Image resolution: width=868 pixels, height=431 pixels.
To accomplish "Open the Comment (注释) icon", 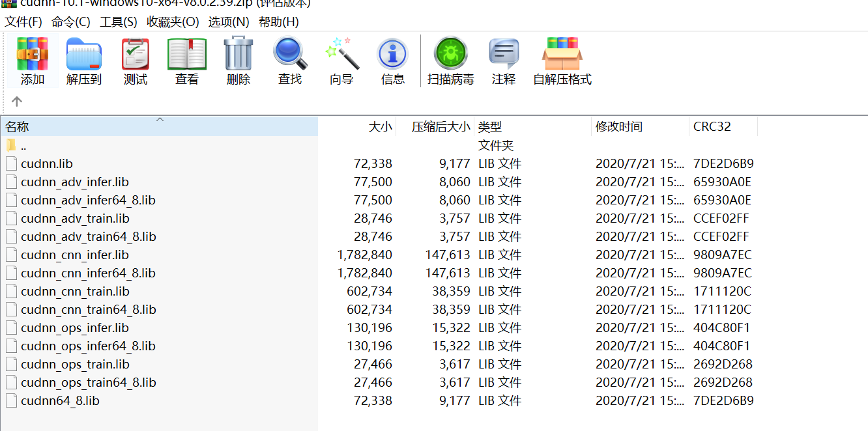I will 504,54.
